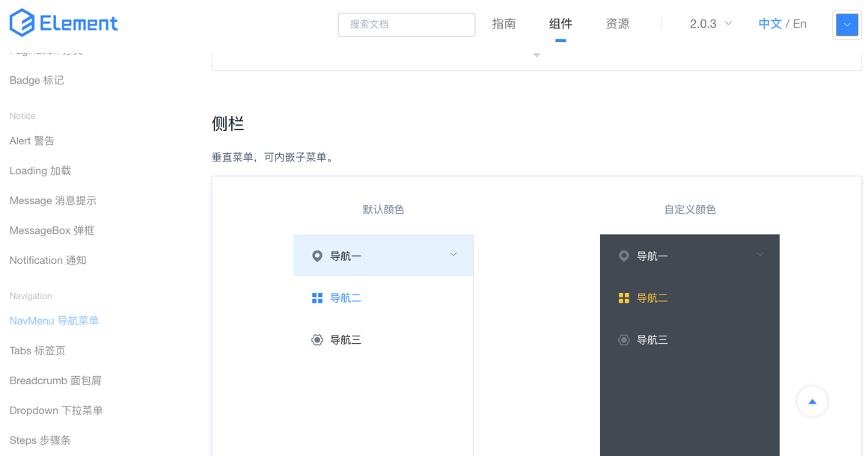Viewport: 868px width, 456px height.
Task: Expand 导航一 chevron in light menu
Action: [453, 255]
